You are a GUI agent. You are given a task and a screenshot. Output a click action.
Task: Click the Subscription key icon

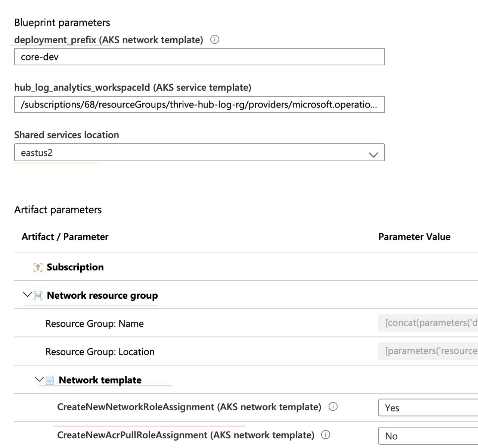click(x=38, y=267)
